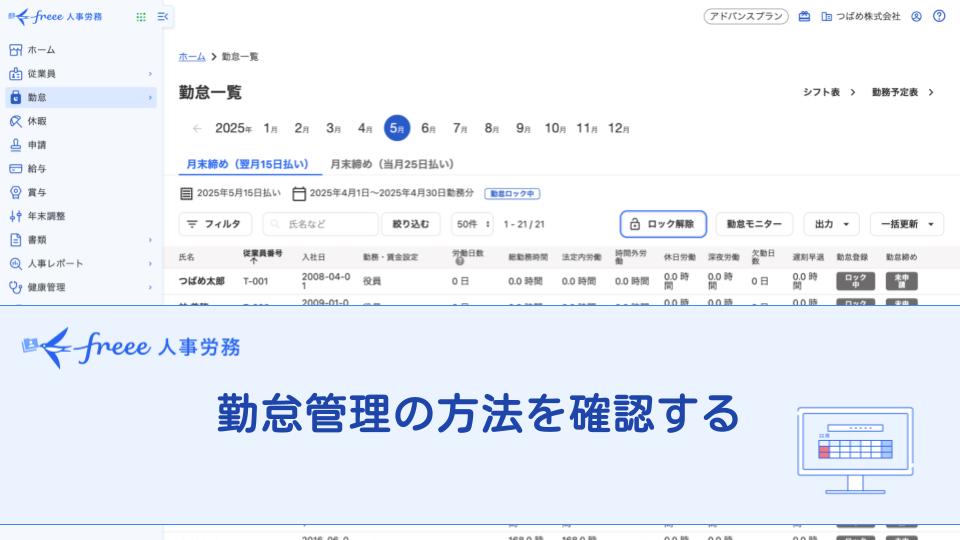Open the 勤務予定表 link

pyautogui.click(x=903, y=92)
